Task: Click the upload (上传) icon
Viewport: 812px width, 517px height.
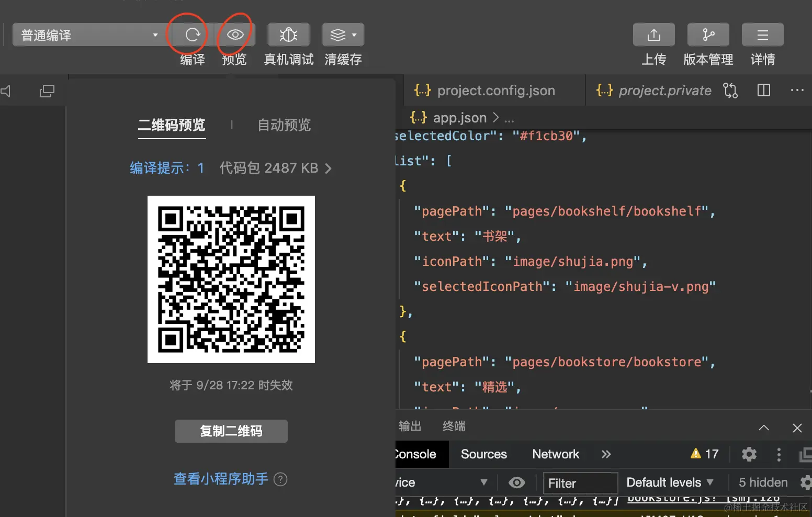Action: point(654,35)
